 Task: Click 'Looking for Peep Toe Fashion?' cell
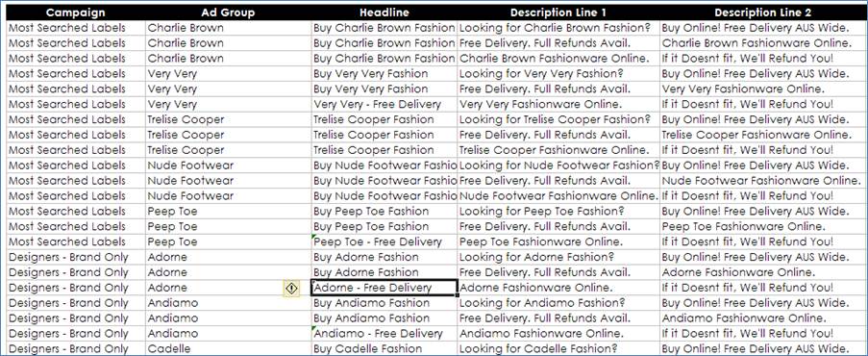coord(558,212)
